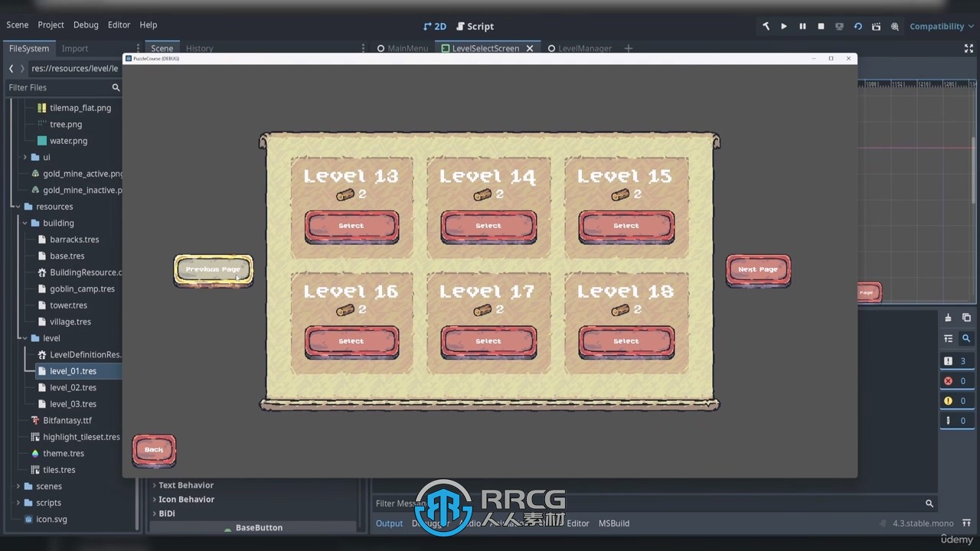The height and width of the screenshot is (551, 980).
Task: Select tilemap_flat.png in FileSystem
Action: click(x=80, y=108)
